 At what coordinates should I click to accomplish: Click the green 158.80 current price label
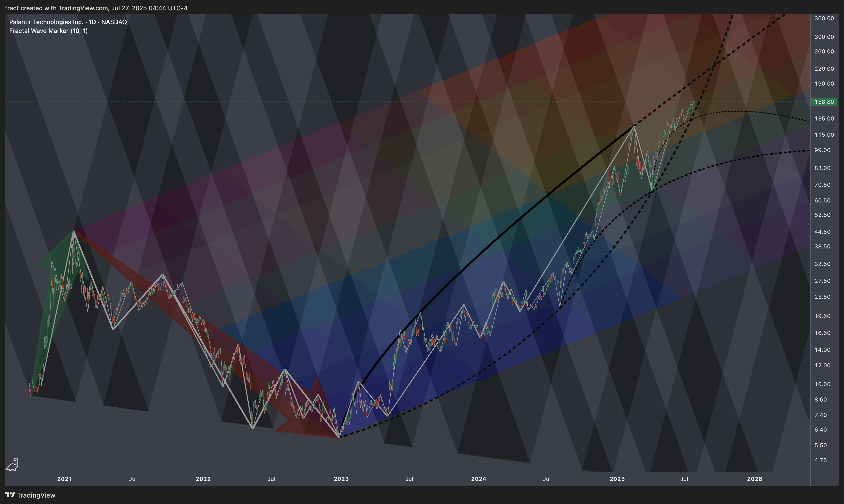click(824, 102)
